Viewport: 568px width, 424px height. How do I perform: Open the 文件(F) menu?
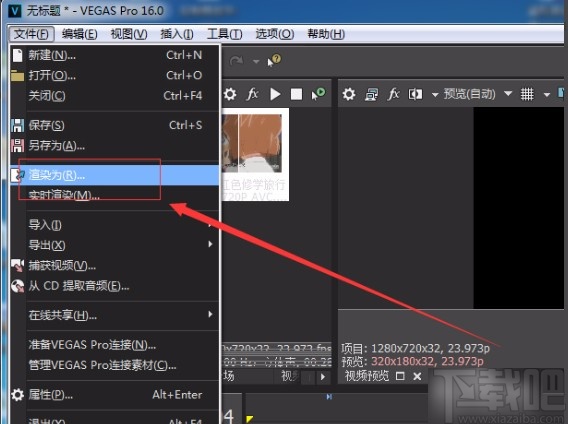31,34
